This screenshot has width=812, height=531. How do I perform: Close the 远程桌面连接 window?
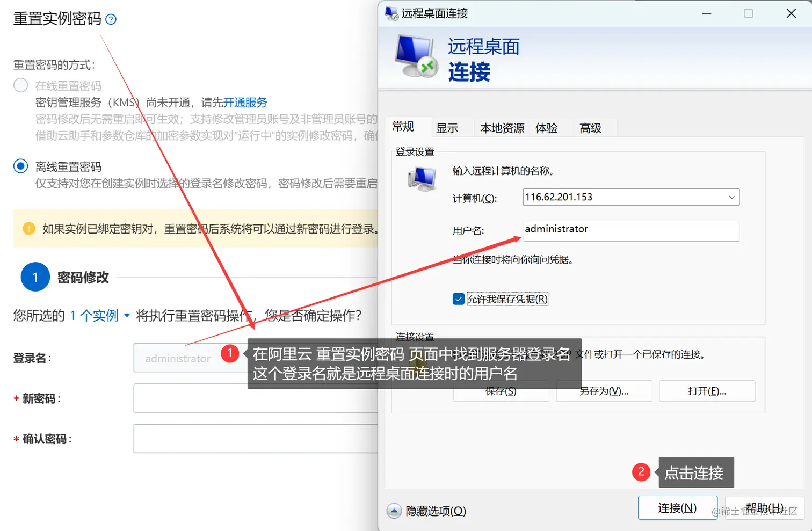pos(791,13)
